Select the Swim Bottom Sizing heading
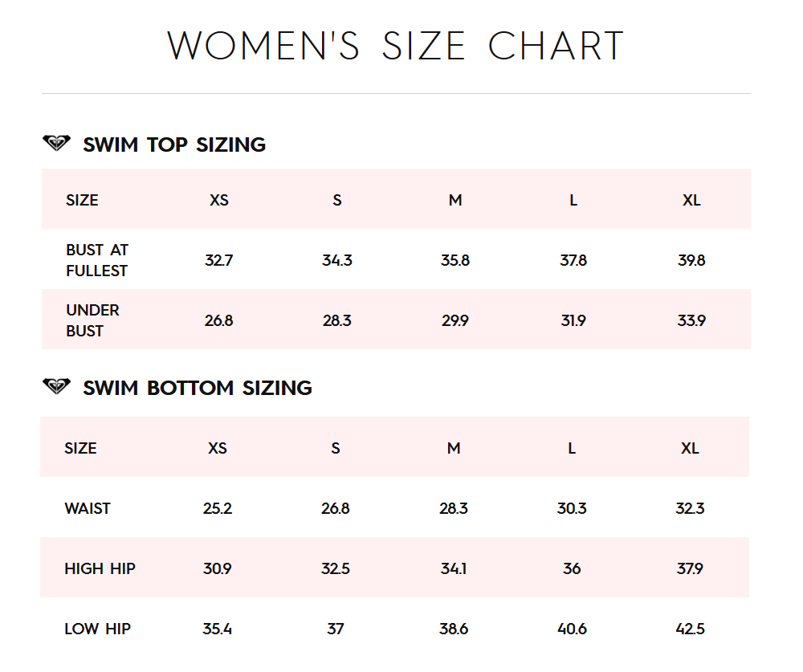Viewport: 803px width, 672px height. [x=198, y=388]
